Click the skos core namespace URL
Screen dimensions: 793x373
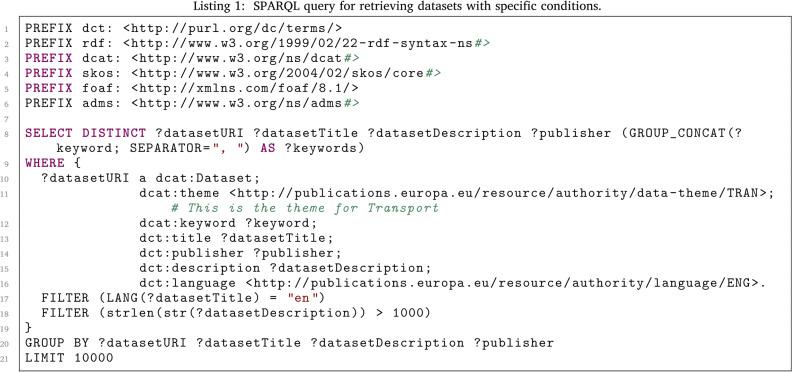click(x=286, y=73)
